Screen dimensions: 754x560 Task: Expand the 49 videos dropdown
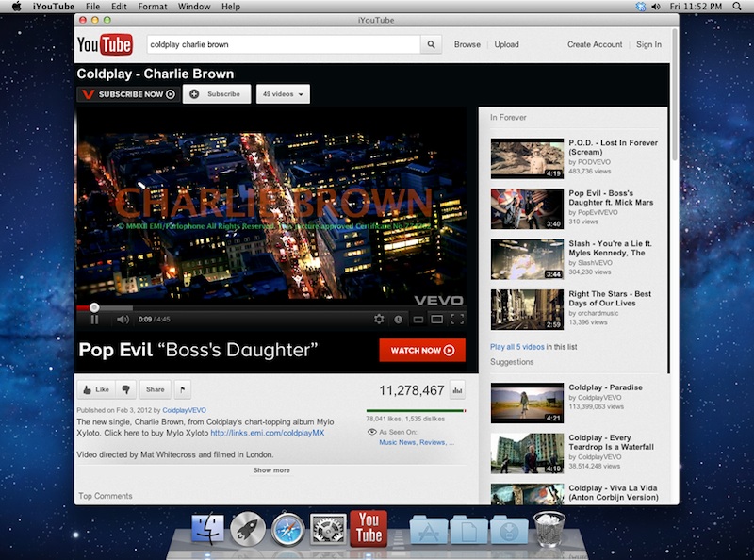284,94
